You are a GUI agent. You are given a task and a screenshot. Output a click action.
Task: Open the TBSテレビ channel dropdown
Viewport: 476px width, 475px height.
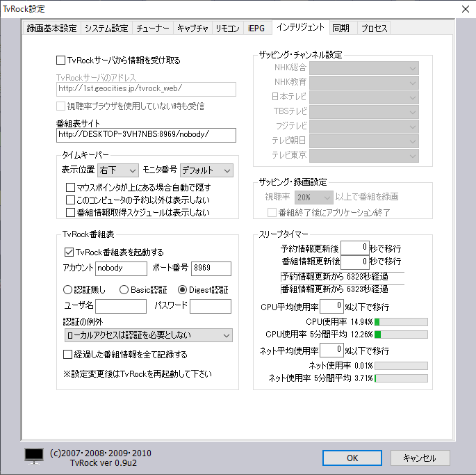point(364,112)
